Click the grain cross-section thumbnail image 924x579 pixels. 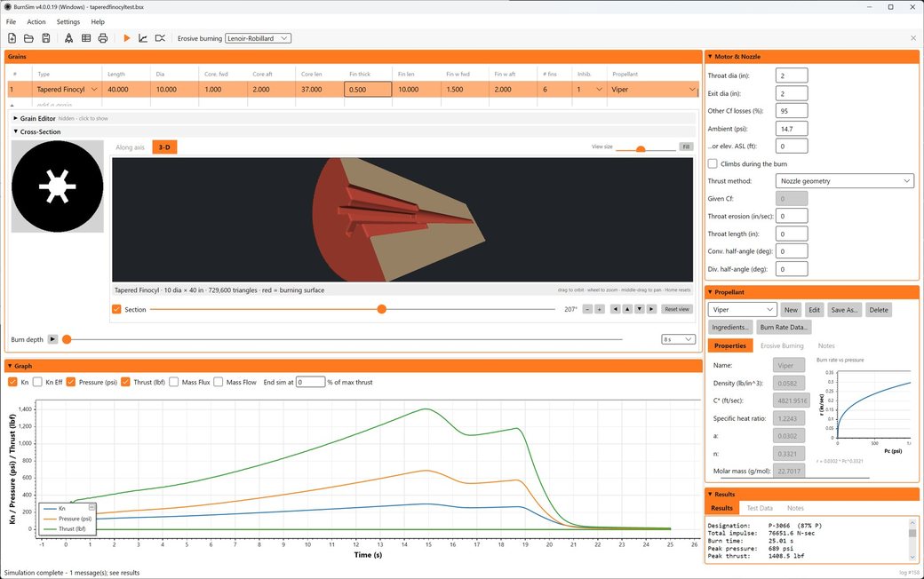click(57, 186)
